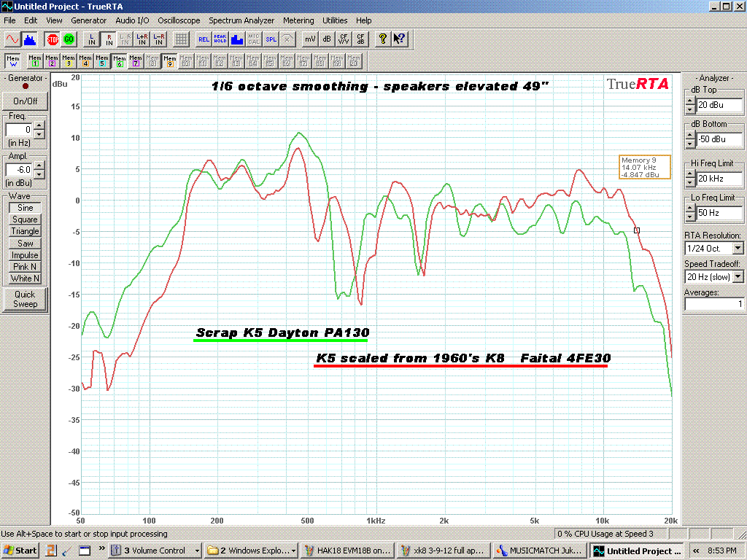Toggle generator On/Off button
The width and height of the screenshot is (747, 560).
(25, 101)
